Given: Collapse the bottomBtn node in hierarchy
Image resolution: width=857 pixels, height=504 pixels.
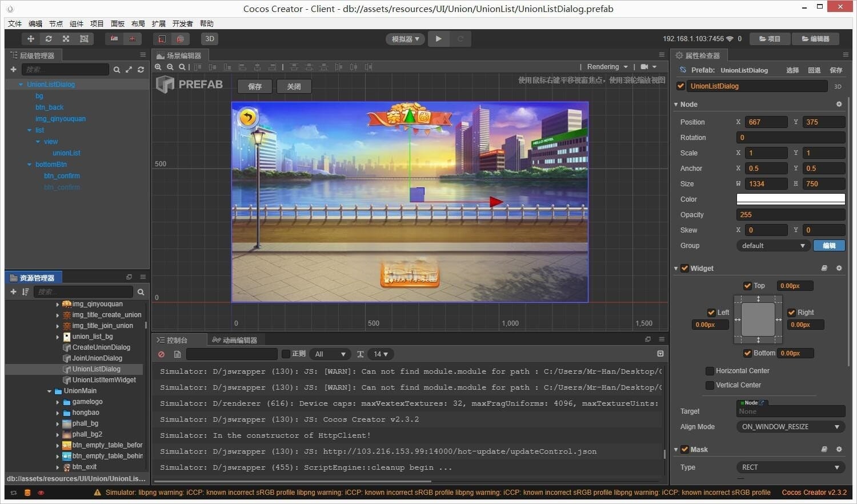Looking at the screenshot, I should coord(30,165).
